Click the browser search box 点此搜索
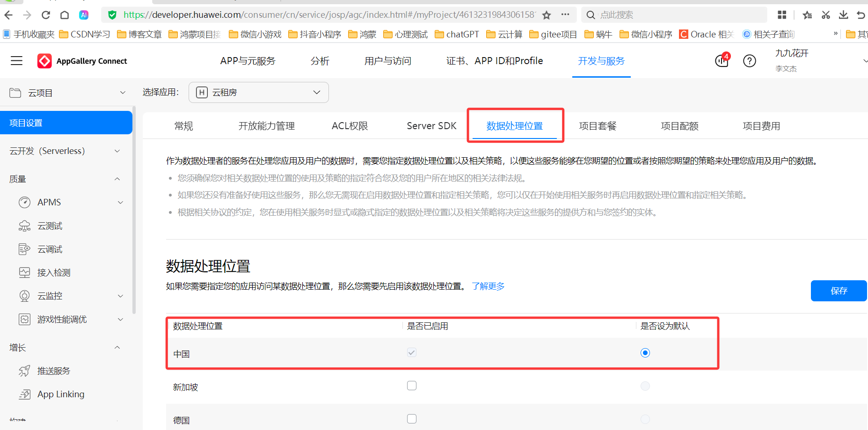The width and height of the screenshot is (868, 430). click(x=674, y=15)
